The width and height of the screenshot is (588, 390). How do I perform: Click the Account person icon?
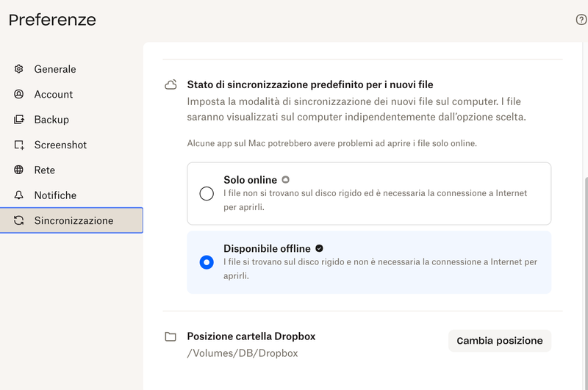coord(19,94)
